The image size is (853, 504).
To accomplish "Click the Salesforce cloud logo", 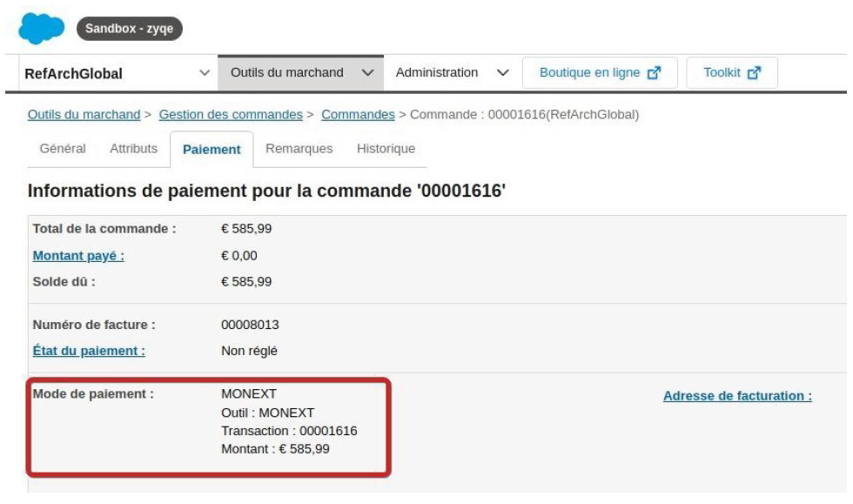I will [42, 29].
